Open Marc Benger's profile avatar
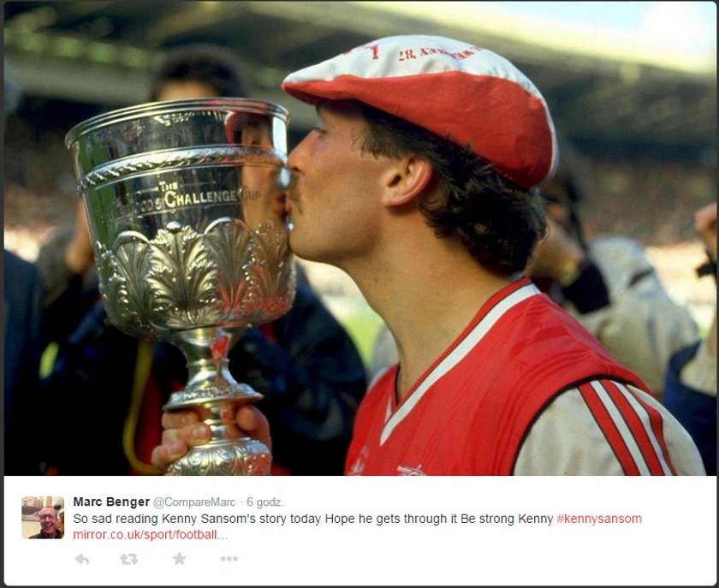Screen dimensions: 719x588 point(43,517)
